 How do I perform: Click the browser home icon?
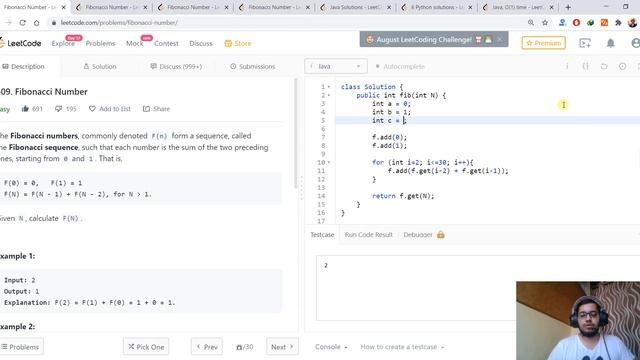click(x=37, y=23)
